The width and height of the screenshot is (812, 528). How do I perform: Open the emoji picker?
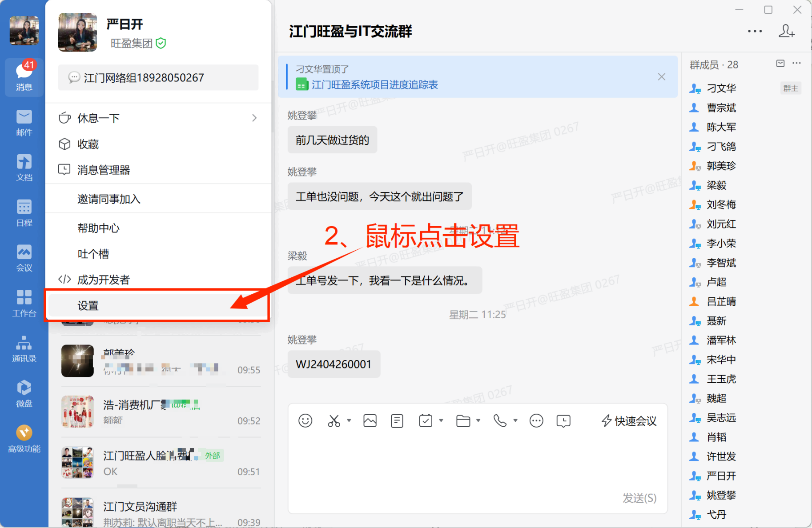click(x=306, y=420)
